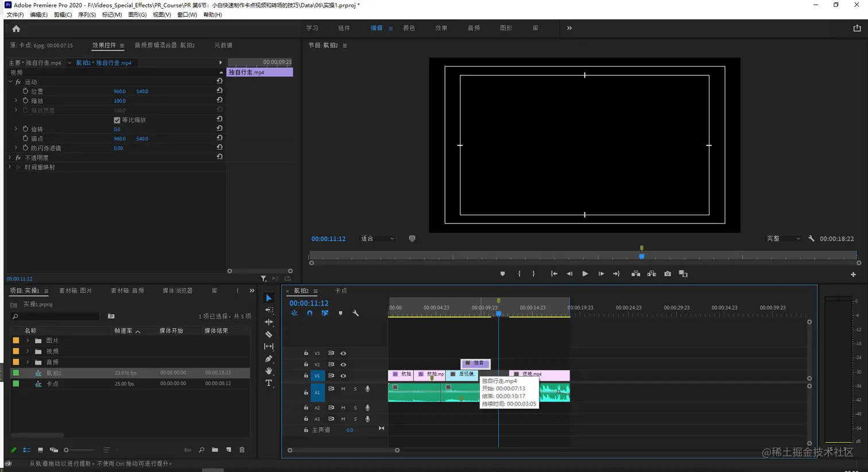Screen dimensions: 868x472
Task: Select the Hand tool
Action: tap(269, 371)
